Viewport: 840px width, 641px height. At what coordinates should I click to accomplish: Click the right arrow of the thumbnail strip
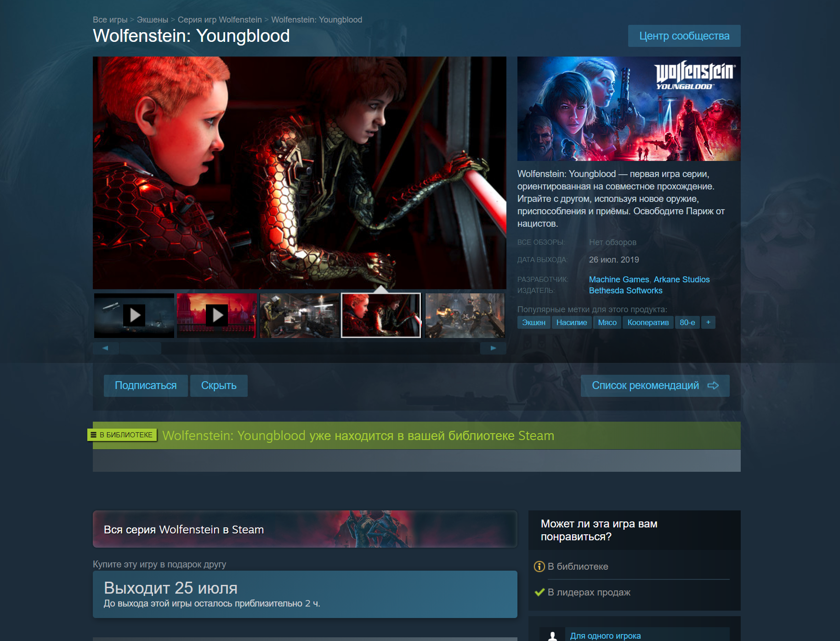(493, 348)
